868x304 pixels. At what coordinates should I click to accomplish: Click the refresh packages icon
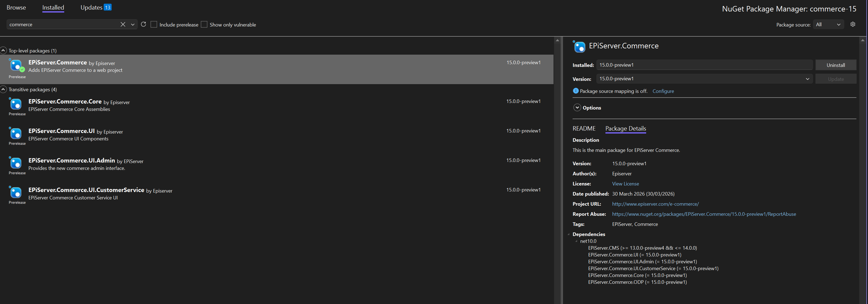[143, 24]
